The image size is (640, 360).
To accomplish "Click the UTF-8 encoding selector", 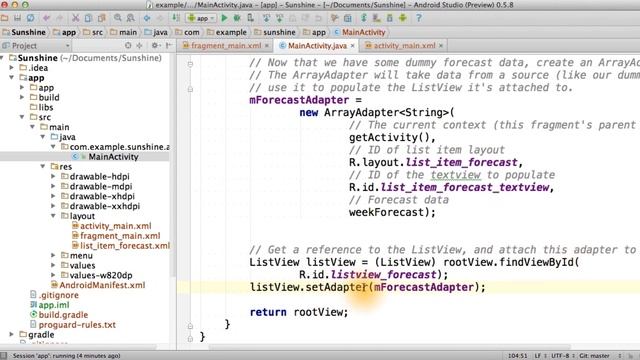I will coord(562,356).
